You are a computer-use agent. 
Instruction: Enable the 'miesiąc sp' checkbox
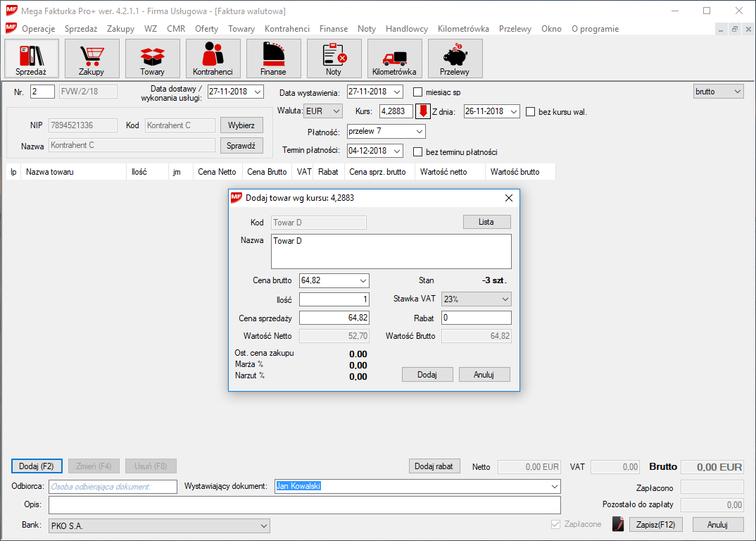(x=418, y=92)
